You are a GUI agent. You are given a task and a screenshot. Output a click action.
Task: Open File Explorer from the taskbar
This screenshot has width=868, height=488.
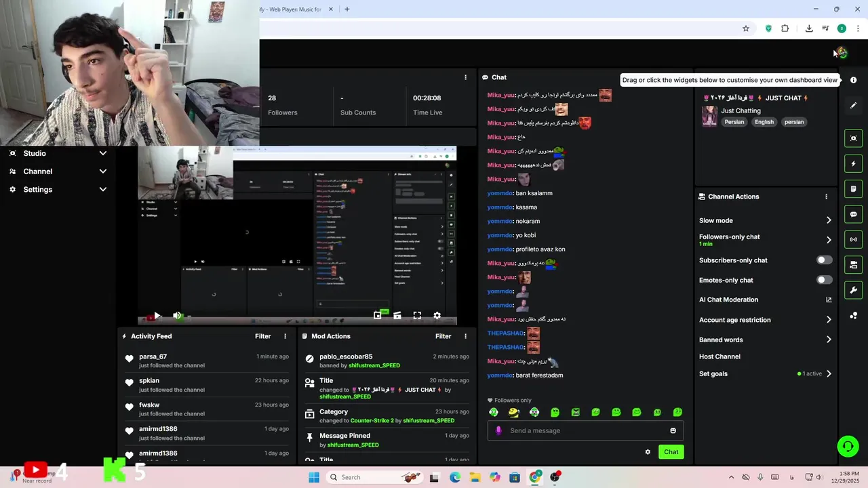point(475,477)
